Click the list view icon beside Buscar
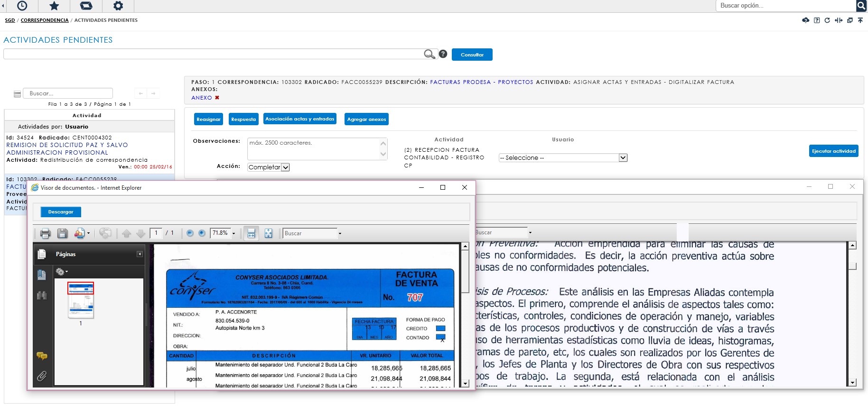This screenshot has width=868, height=406. [18, 94]
